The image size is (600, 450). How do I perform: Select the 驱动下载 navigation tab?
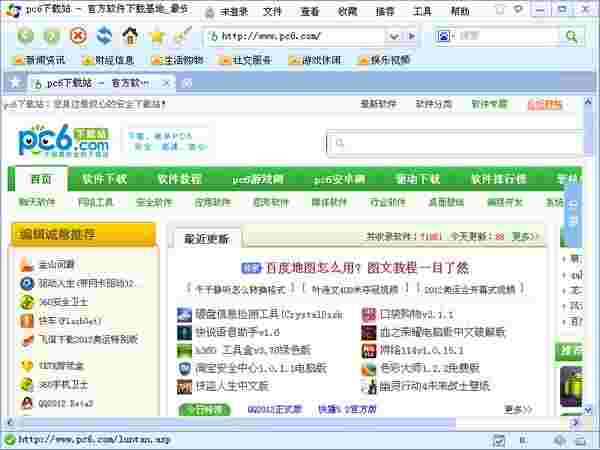coord(418,179)
